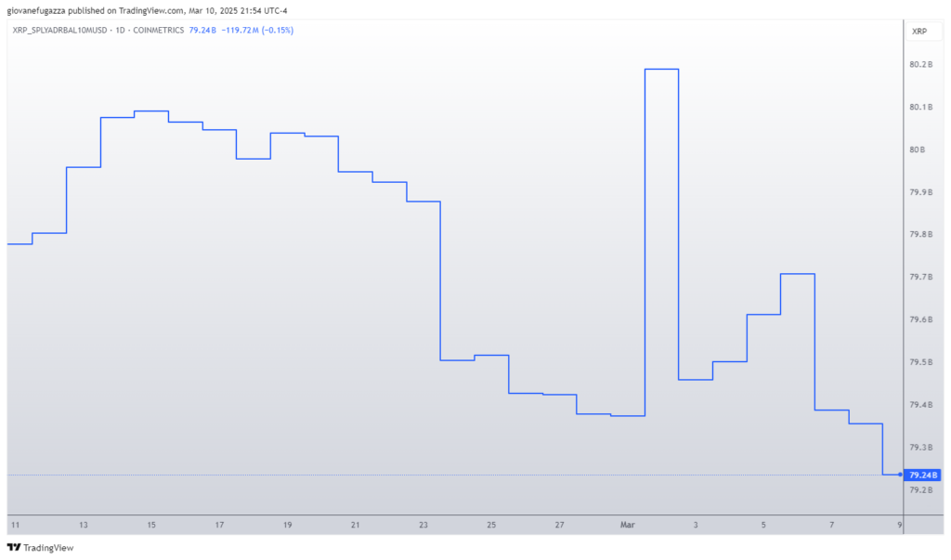Image resolution: width=951 pixels, height=560 pixels.
Task: Click the 79.24 B legend value
Action: click(x=202, y=30)
